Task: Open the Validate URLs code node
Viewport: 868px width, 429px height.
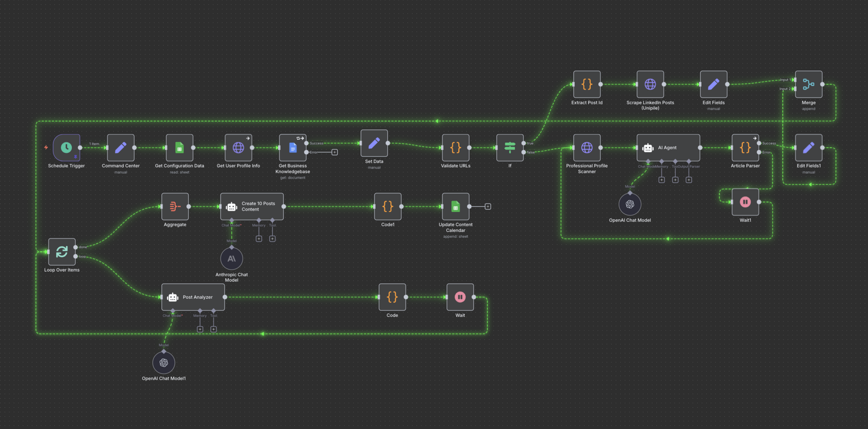Action: 455,148
